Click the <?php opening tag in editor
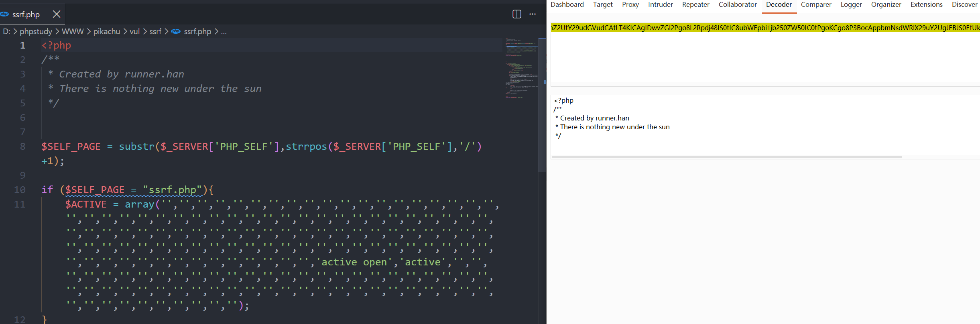Image resolution: width=980 pixels, height=324 pixels. click(x=56, y=45)
